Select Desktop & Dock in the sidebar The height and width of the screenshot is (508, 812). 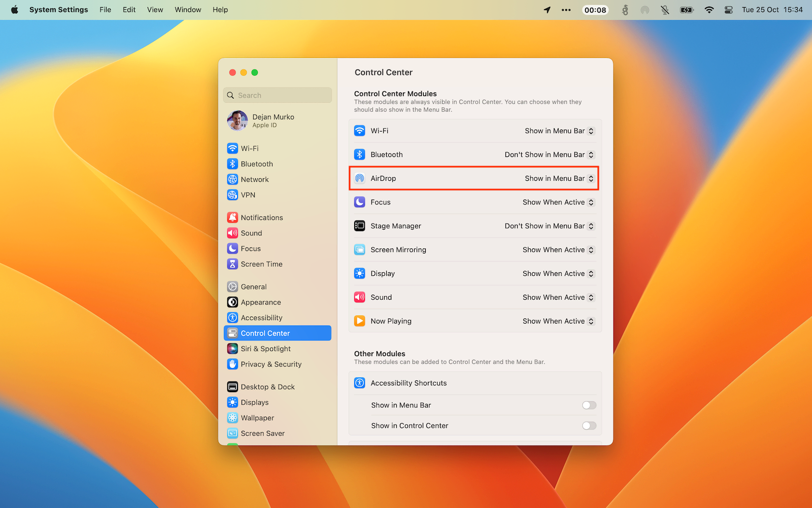pyautogui.click(x=267, y=387)
